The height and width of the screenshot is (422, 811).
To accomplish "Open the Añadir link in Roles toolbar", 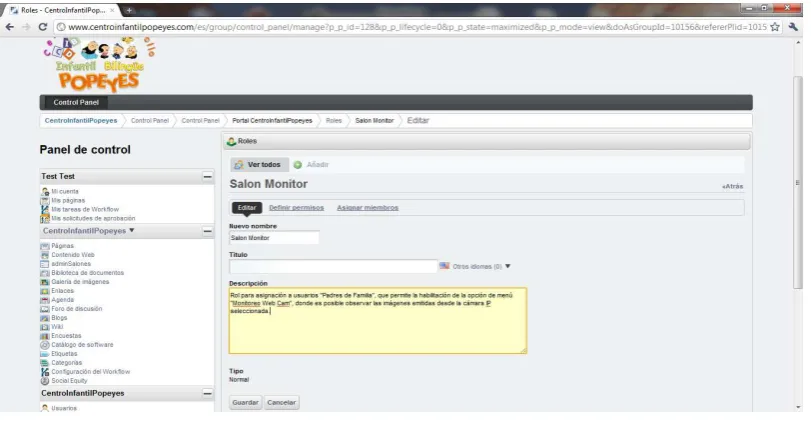I will [318, 165].
